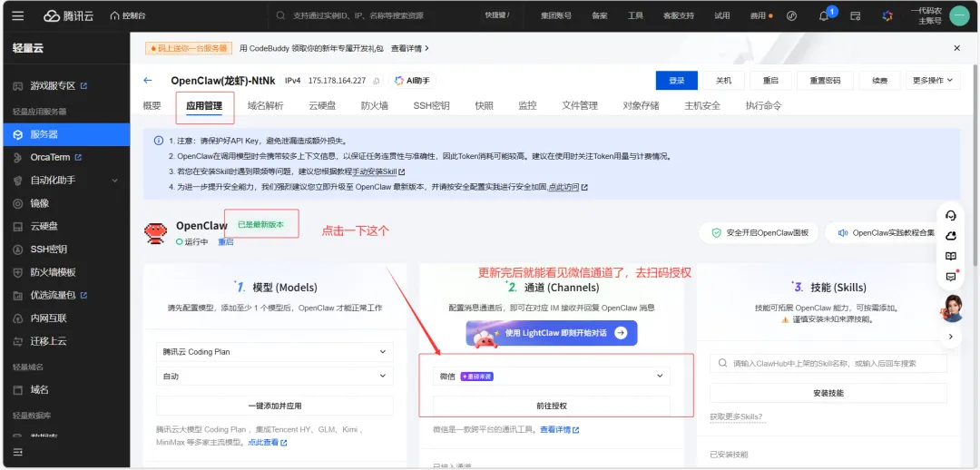
Task: Click the 前往授权 button
Action: pyautogui.click(x=552, y=406)
